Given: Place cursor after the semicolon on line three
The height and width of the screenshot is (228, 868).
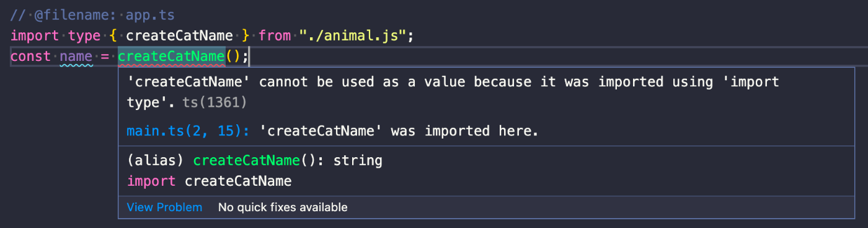Looking at the screenshot, I should pos(249,57).
